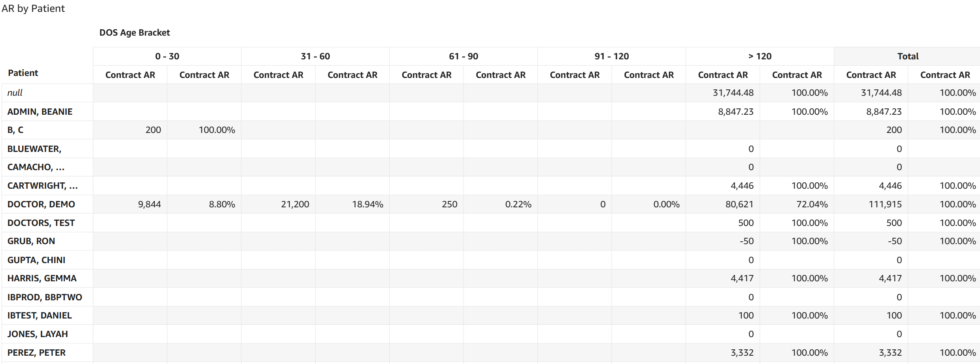
Task: Select the DOS Age Bracket field label
Action: tap(134, 33)
